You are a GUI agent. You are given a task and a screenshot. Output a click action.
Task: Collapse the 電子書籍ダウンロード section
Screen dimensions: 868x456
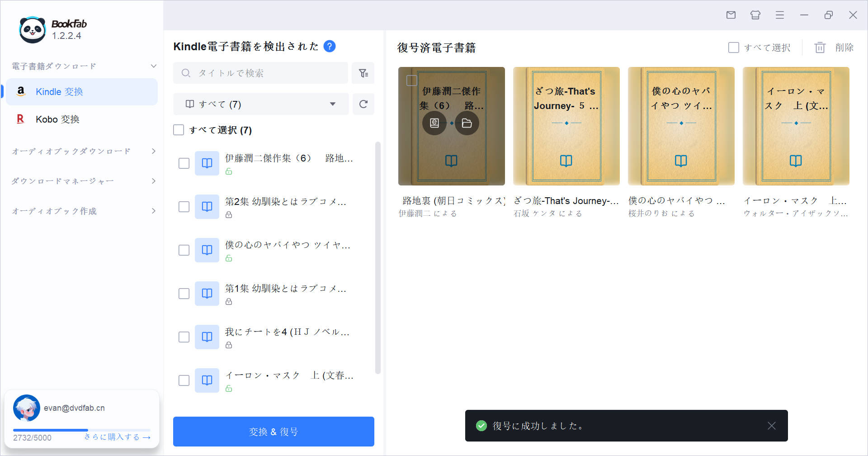pyautogui.click(x=154, y=66)
